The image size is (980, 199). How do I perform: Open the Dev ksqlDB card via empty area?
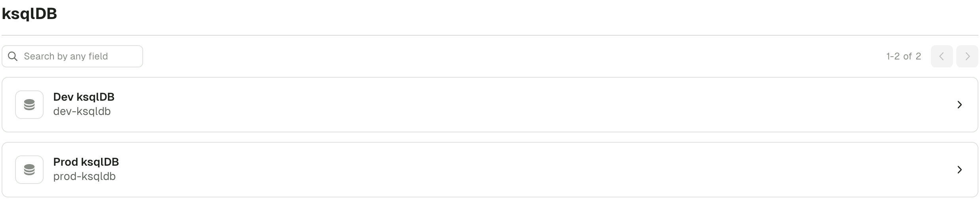point(515,105)
